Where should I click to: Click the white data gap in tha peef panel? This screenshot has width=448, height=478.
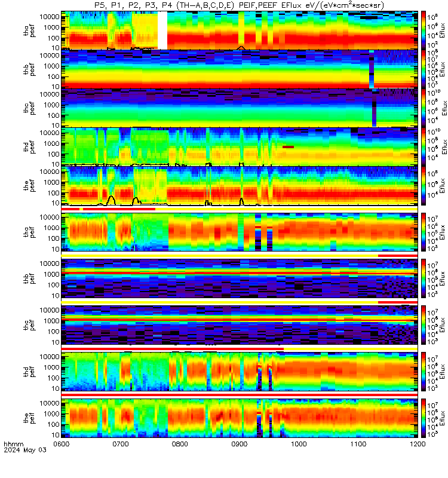(x=162, y=30)
